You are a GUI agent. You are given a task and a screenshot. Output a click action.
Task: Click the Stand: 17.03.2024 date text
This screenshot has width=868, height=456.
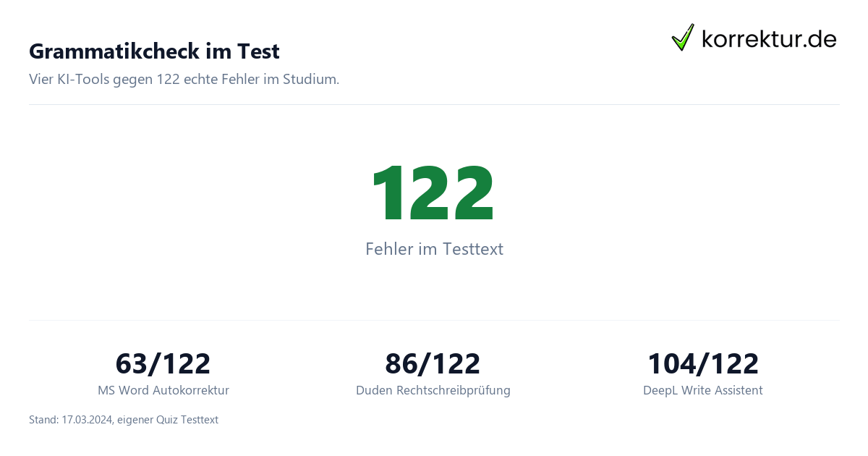[70, 420]
